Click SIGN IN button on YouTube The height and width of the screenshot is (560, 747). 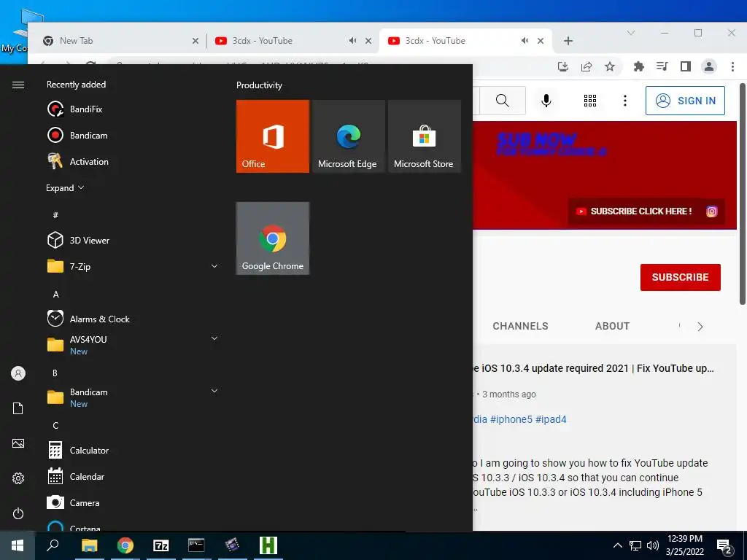tap(685, 101)
